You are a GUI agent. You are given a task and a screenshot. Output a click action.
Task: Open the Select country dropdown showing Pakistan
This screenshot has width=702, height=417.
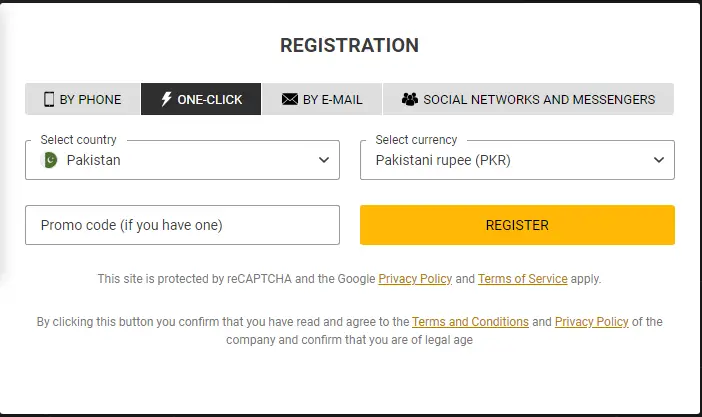pyautogui.click(x=182, y=160)
